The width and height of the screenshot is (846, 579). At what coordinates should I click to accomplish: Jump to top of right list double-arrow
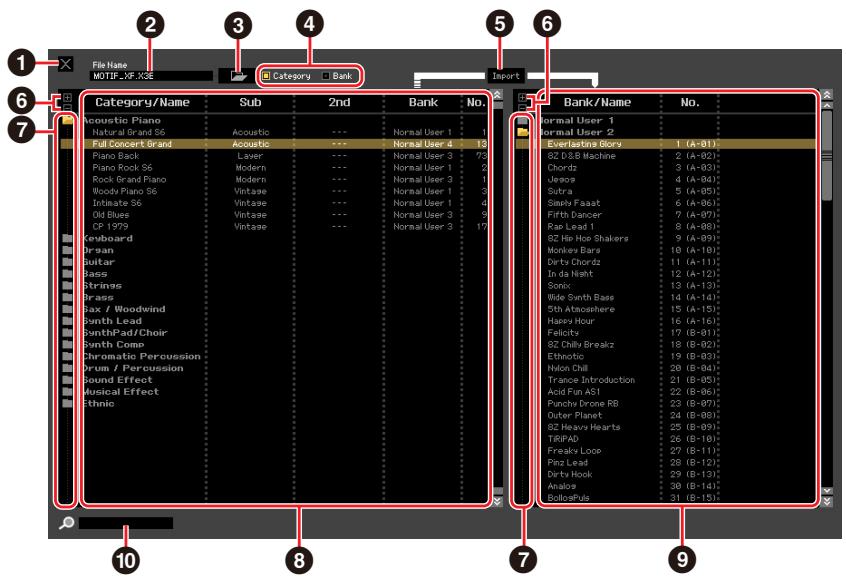[827, 94]
